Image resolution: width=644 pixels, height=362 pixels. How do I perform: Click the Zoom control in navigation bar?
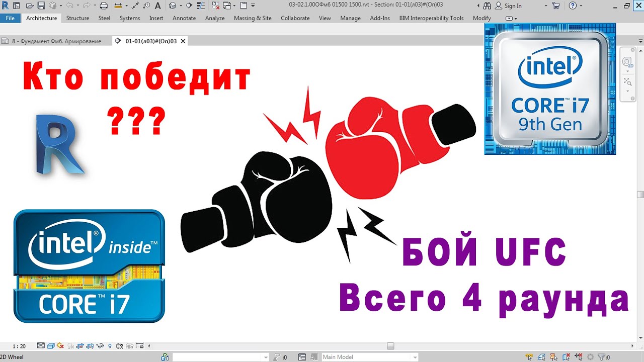pyautogui.click(x=627, y=81)
